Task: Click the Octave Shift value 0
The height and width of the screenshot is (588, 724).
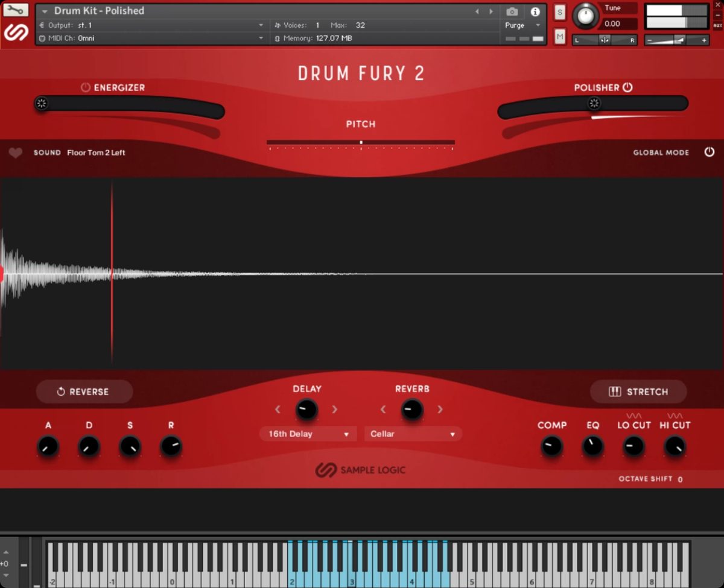Action: point(680,479)
